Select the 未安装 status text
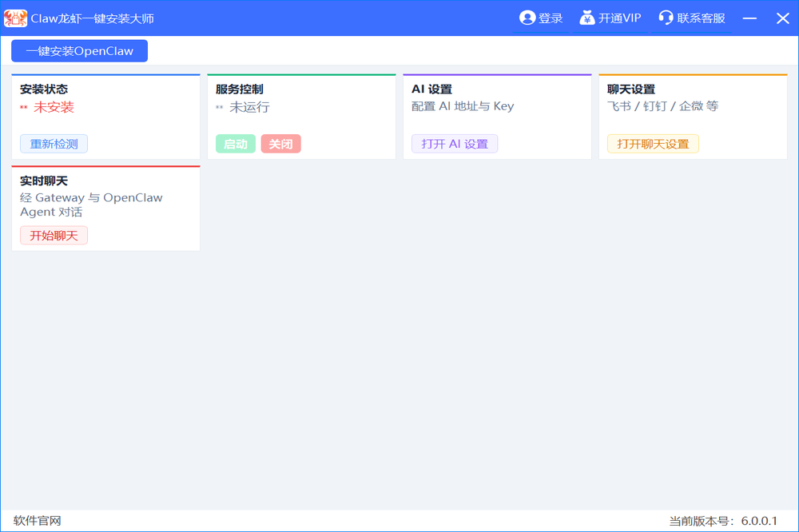 click(x=54, y=107)
